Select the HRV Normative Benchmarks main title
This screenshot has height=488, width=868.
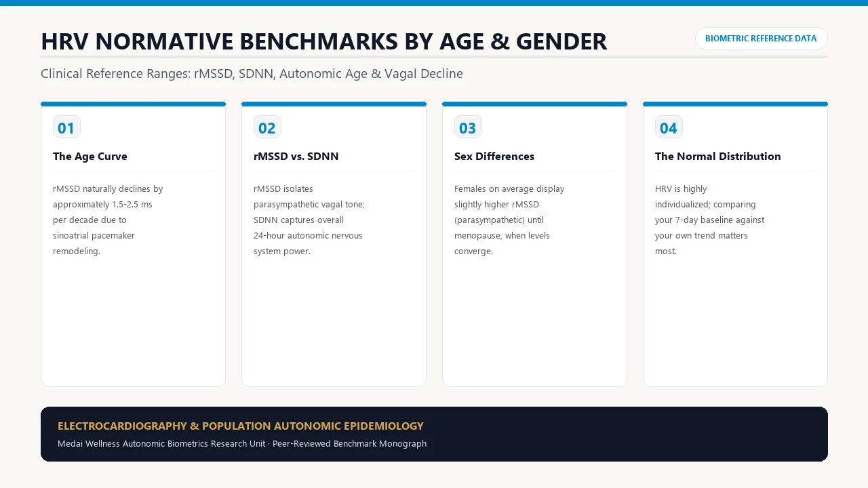[323, 42]
